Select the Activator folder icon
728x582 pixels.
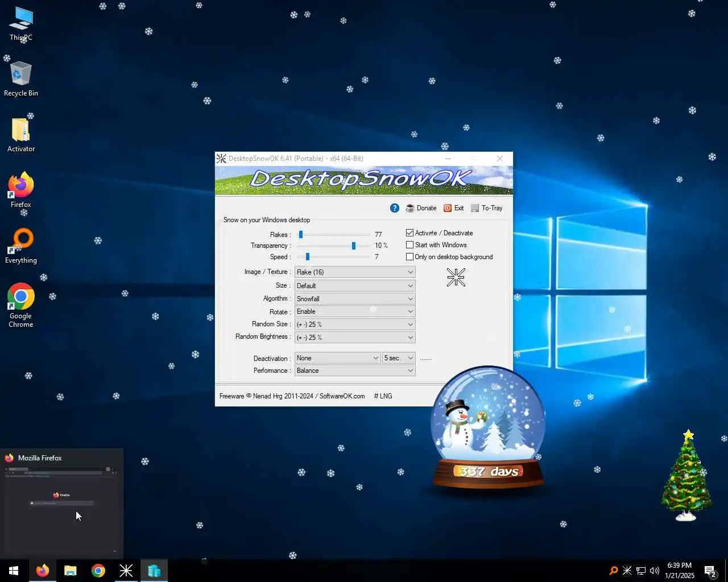point(21,135)
